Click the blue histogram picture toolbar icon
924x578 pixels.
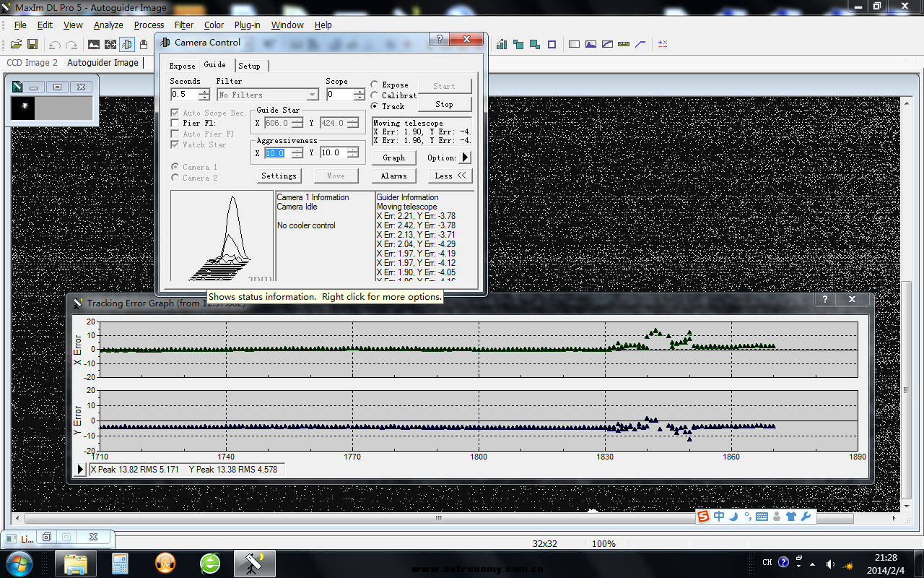point(591,44)
